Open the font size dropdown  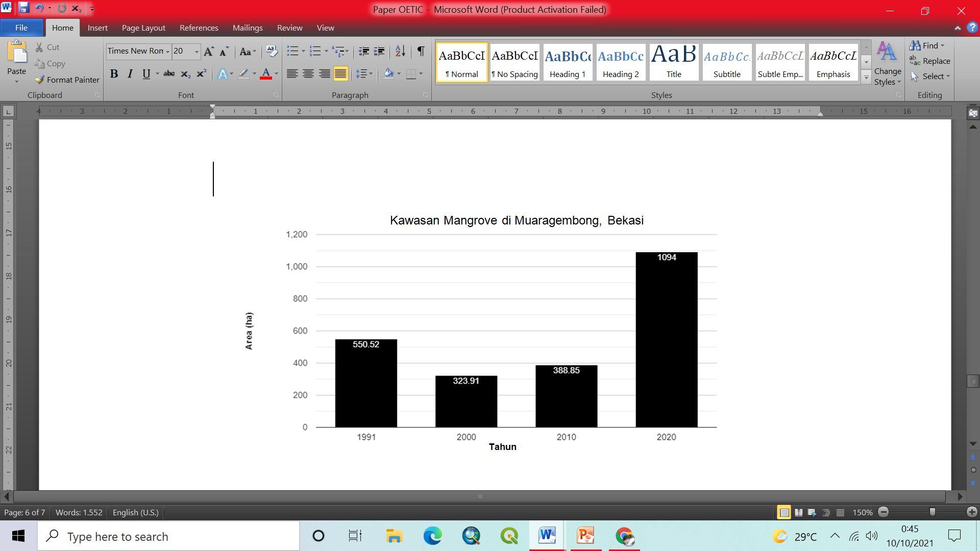(197, 52)
